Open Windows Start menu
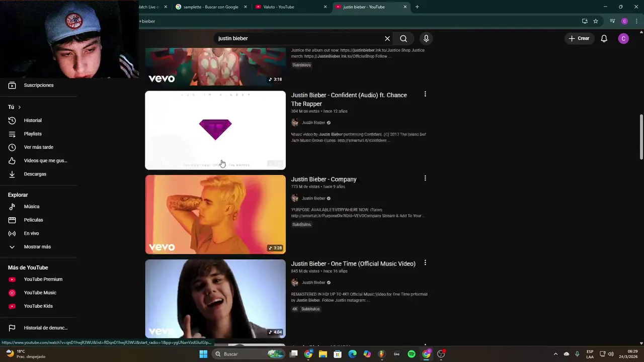644x362 pixels. point(203,354)
